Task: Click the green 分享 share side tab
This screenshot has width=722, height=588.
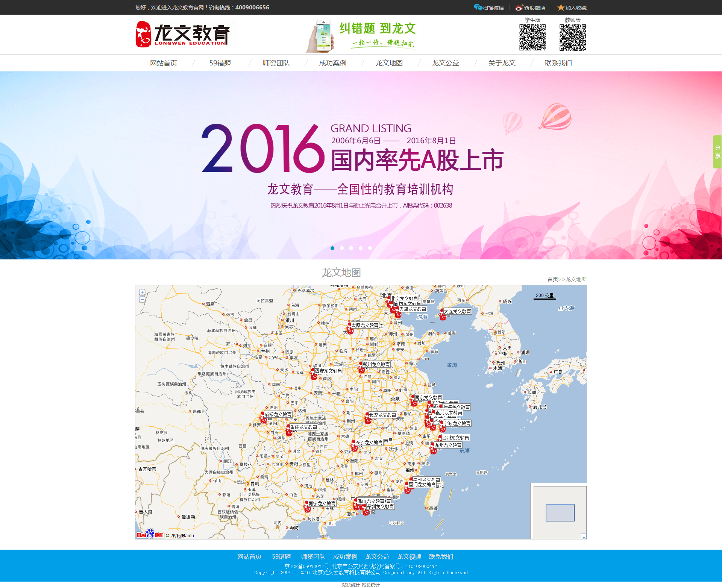Action: point(717,152)
